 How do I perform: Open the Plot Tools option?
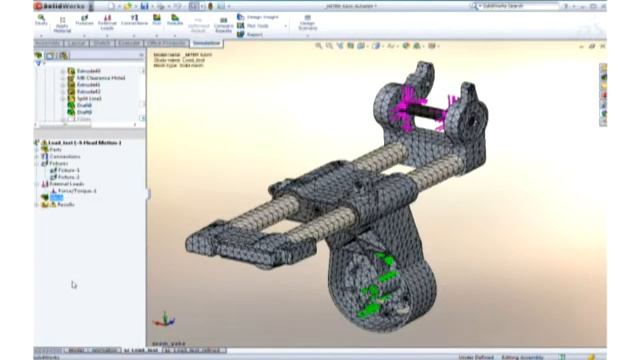tap(253, 26)
